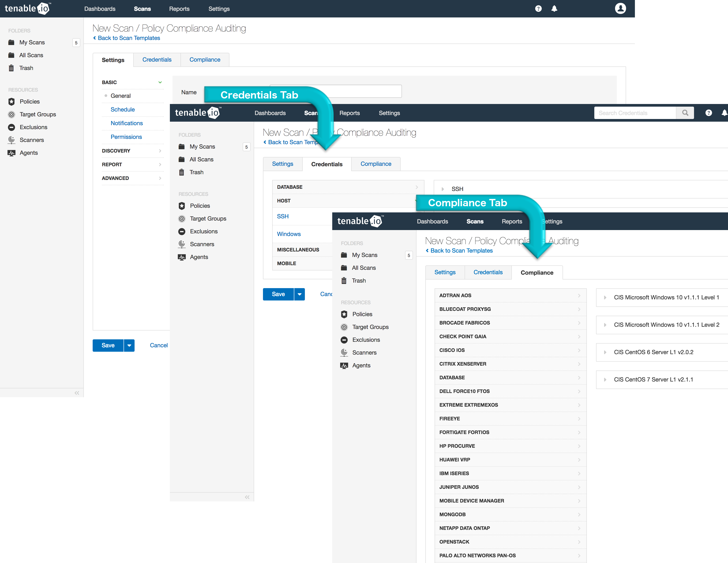Click the Tenable.io logo in back window
Viewport: 728px width, 563px height.
pyautogui.click(x=28, y=8)
